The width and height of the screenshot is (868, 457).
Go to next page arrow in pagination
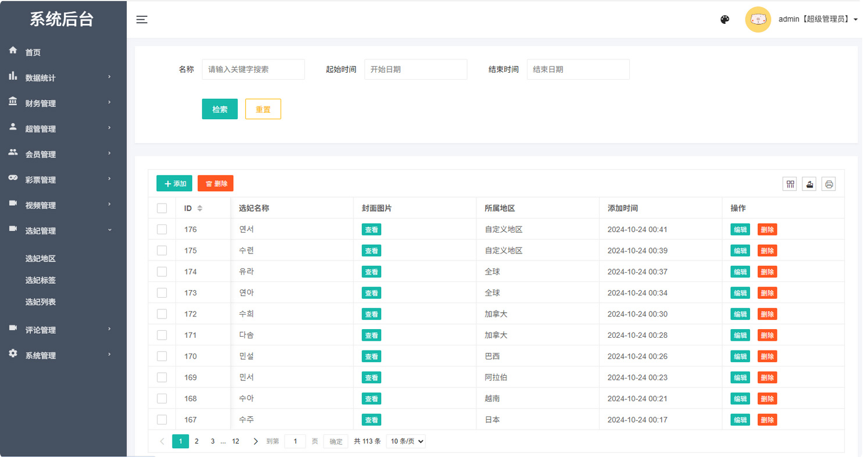pos(256,441)
